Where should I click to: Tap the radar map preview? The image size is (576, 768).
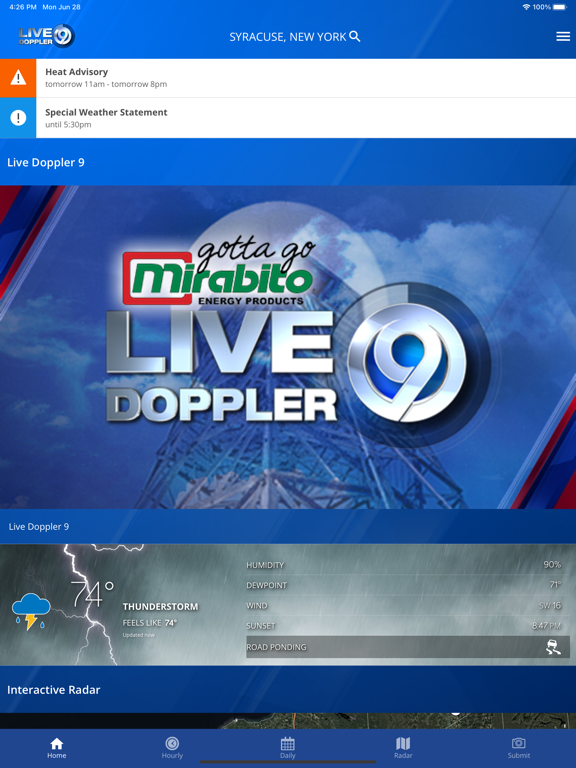[288, 720]
